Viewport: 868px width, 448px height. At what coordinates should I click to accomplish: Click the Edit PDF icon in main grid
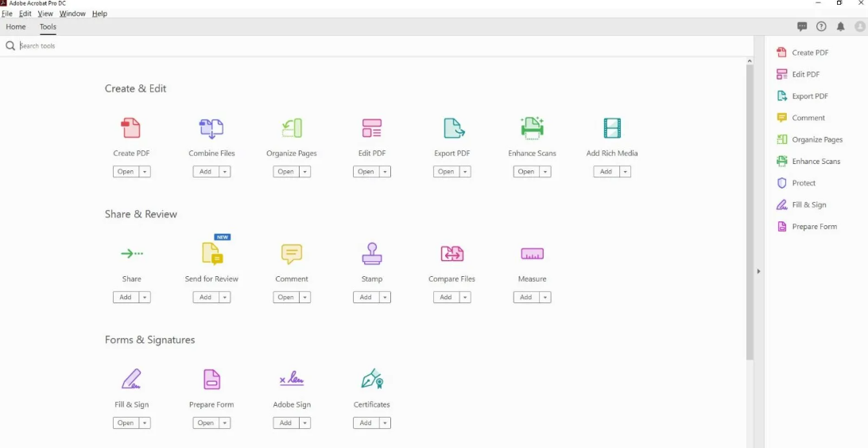371,128
